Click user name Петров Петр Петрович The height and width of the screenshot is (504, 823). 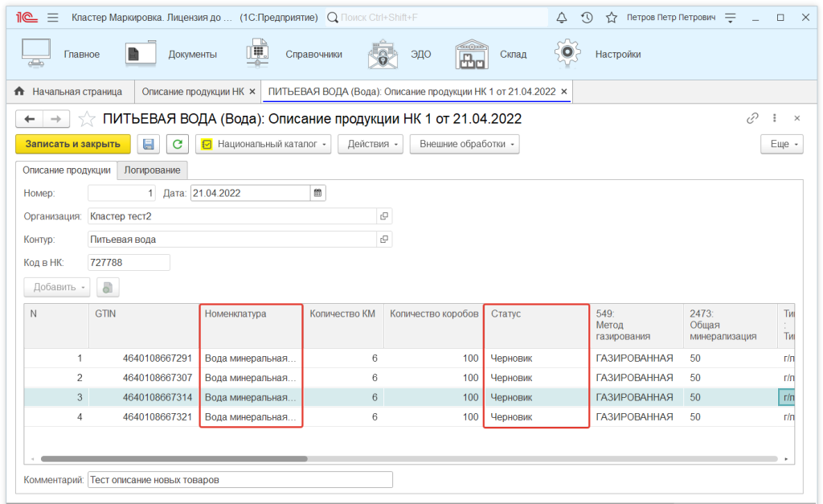coord(671,18)
